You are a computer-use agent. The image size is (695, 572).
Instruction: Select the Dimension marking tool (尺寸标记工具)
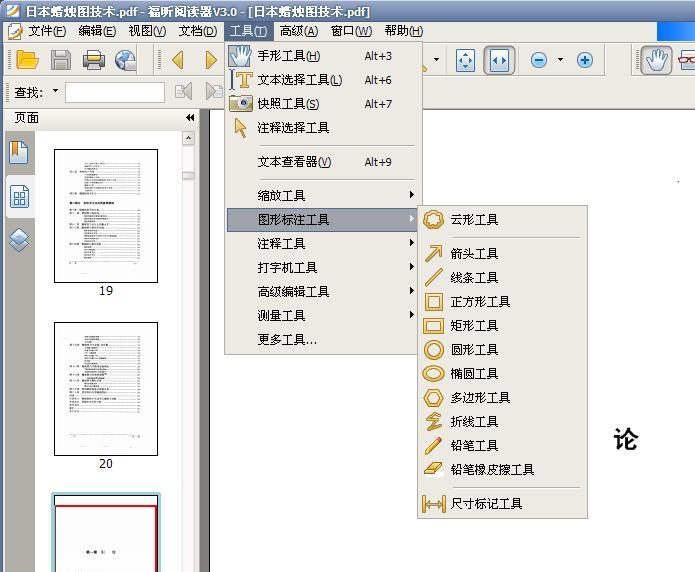point(485,504)
